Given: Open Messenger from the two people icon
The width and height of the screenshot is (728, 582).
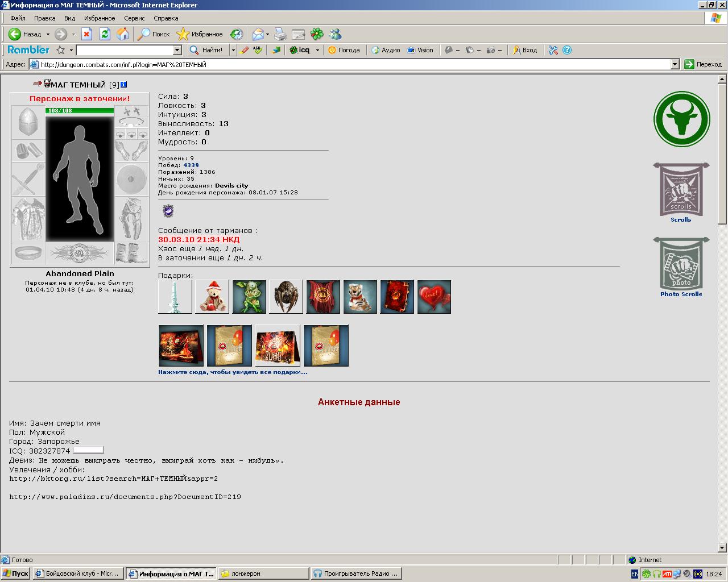Looking at the screenshot, I should tap(335, 34).
